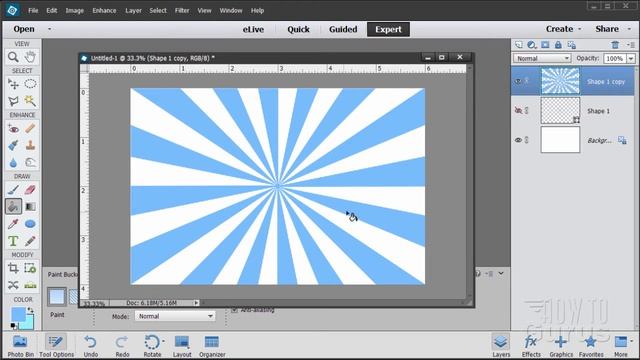Click the background color swatch
Image resolution: width=640 pixels, height=360 pixels.
29,323
